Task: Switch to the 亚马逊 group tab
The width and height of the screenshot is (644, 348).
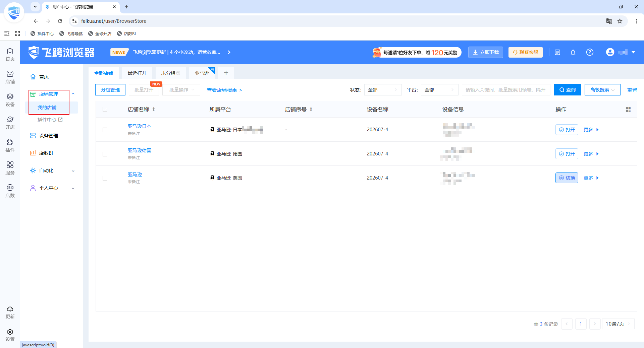Action: [202, 73]
